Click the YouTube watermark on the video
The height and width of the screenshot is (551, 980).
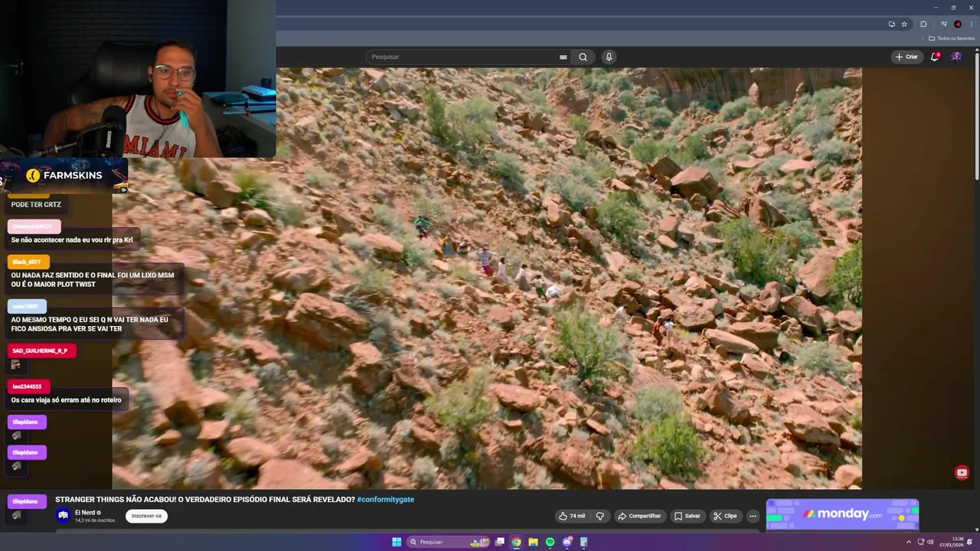click(962, 473)
